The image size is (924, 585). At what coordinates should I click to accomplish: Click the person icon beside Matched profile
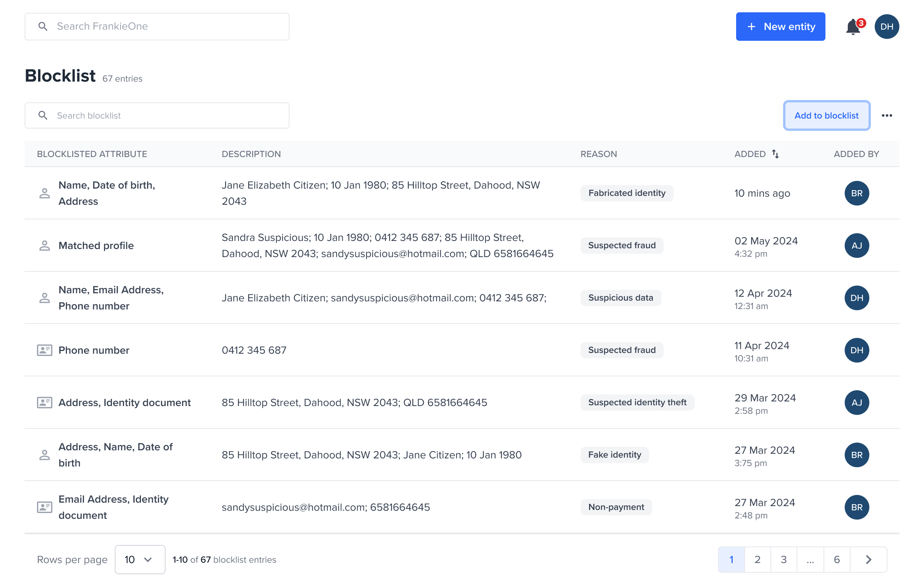44,245
